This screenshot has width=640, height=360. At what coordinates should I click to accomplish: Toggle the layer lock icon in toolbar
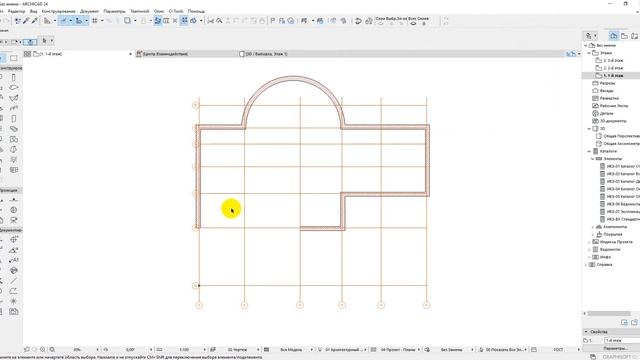(424, 24)
